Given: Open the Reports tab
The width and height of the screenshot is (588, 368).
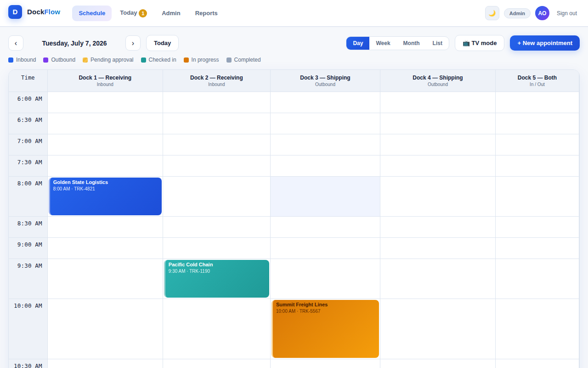Looking at the screenshot, I should (x=206, y=13).
